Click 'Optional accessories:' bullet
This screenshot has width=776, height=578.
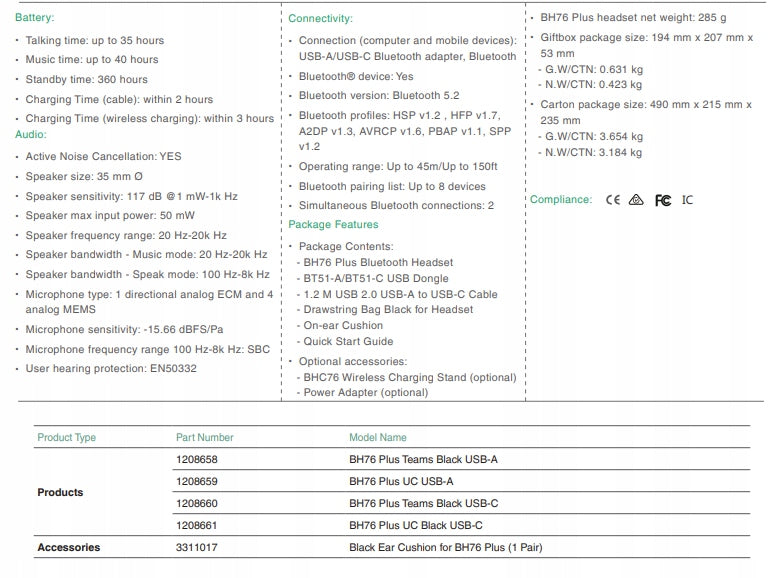(x=353, y=362)
